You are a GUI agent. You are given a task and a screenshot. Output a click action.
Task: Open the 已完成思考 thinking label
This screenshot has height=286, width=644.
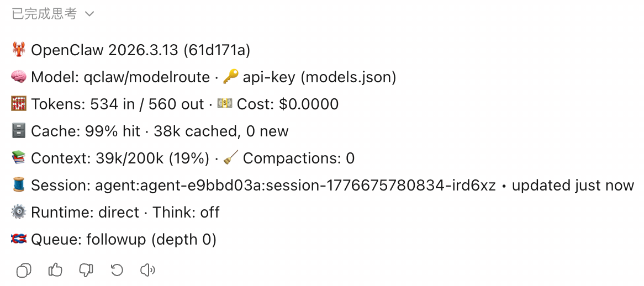[x=44, y=14]
